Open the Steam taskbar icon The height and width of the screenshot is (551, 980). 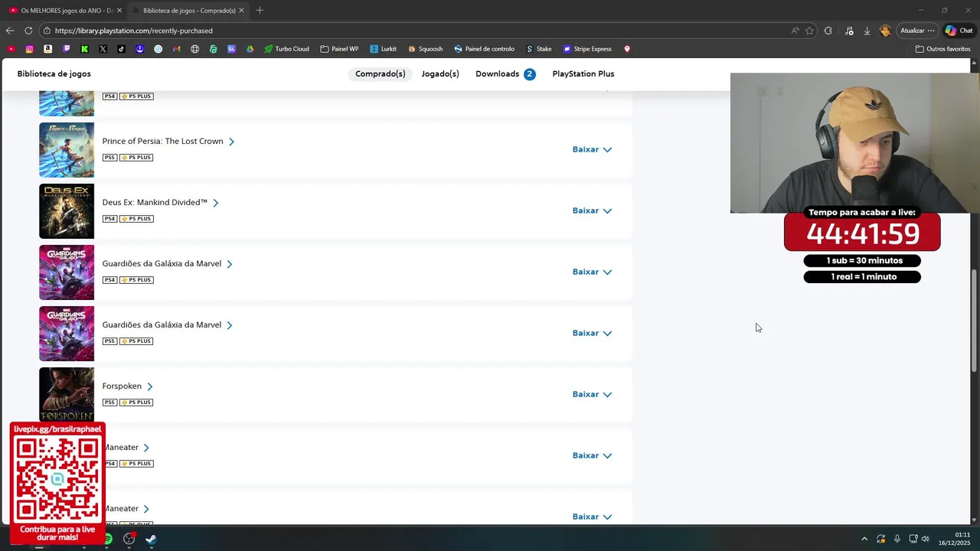(151, 539)
